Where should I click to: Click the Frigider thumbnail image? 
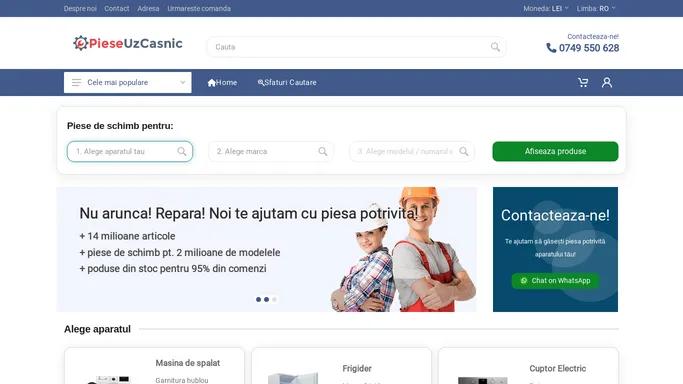[293, 378]
